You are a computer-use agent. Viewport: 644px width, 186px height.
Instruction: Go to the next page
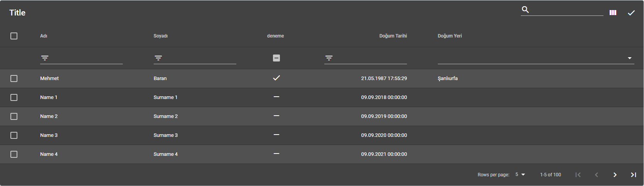tap(615, 175)
